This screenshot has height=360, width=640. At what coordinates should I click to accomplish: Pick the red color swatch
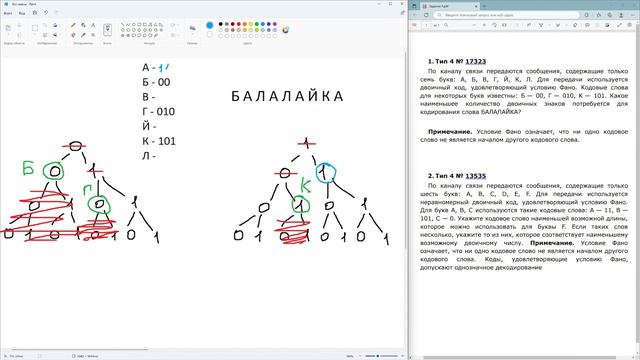239,24
